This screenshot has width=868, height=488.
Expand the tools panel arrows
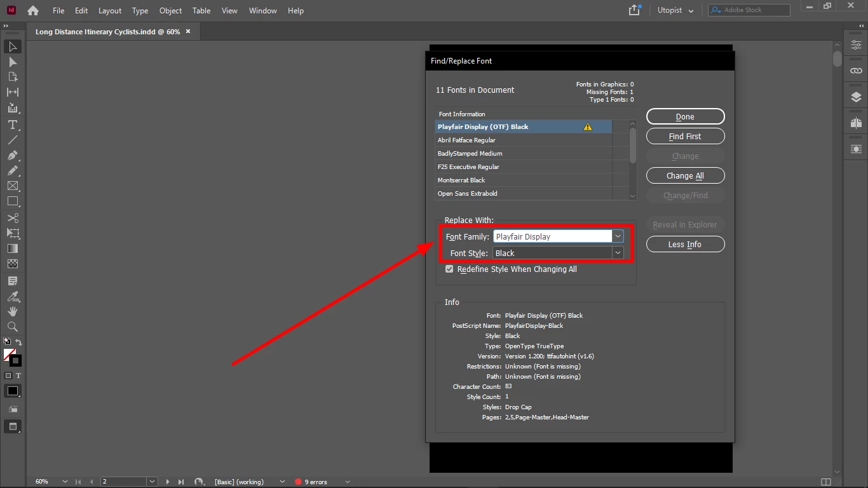click(6, 27)
